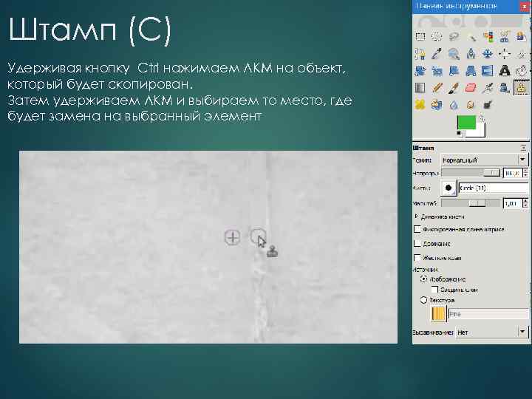The width and height of the screenshot is (532, 399).
Task: Enable the Дрожание jitter checkbox
Action: (x=417, y=243)
